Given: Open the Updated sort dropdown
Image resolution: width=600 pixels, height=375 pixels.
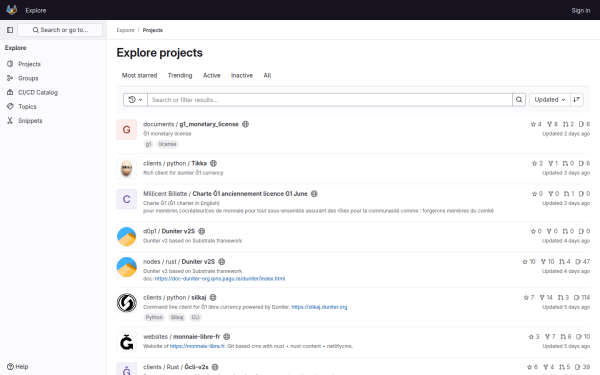Looking at the screenshot, I should pyautogui.click(x=550, y=100).
